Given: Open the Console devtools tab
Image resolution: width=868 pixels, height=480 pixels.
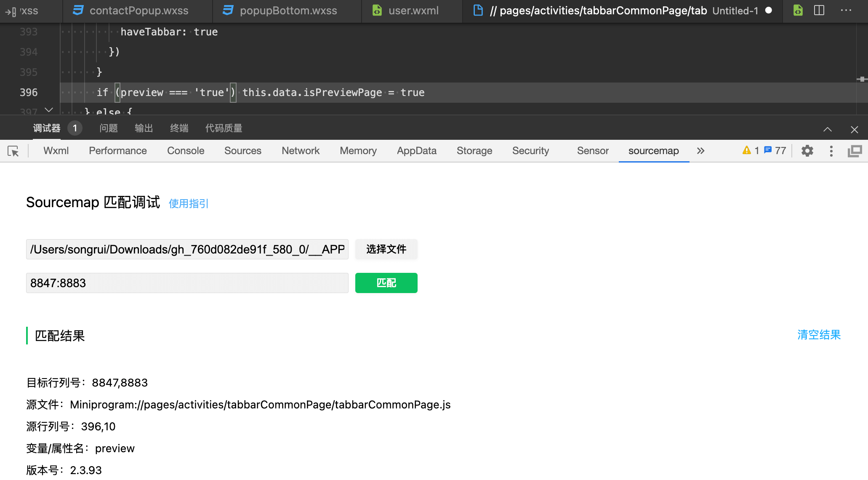Looking at the screenshot, I should (x=186, y=151).
